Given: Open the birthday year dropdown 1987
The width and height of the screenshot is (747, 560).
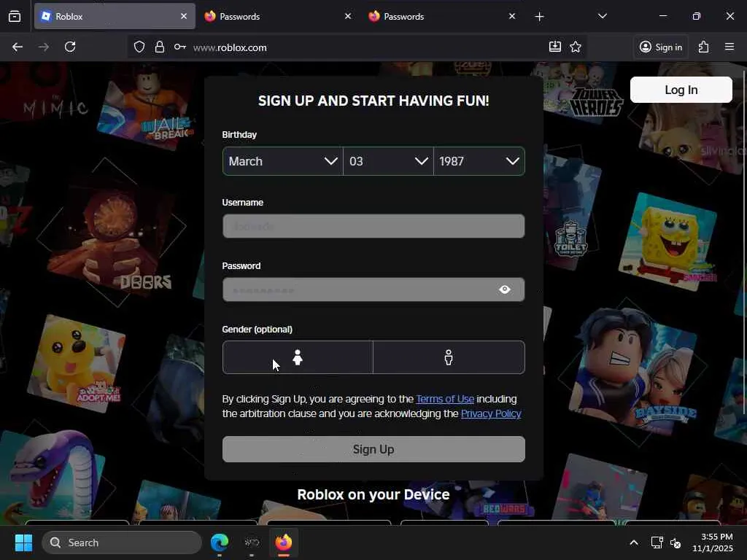Looking at the screenshot, I should [x=479, y=161].
